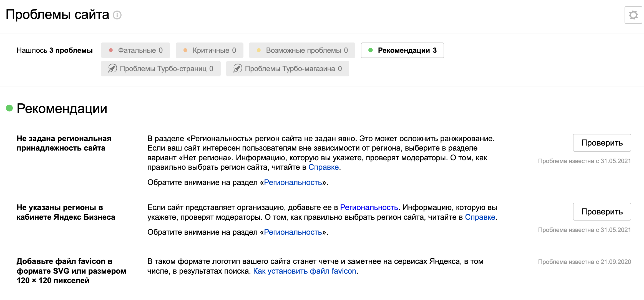Select the Возможные проблемы 0 filter

(x=302, y=50)
